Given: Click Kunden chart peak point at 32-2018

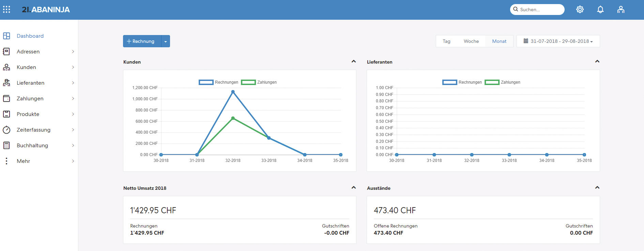Looking at the screenshot, I should [x=233, y=92].
